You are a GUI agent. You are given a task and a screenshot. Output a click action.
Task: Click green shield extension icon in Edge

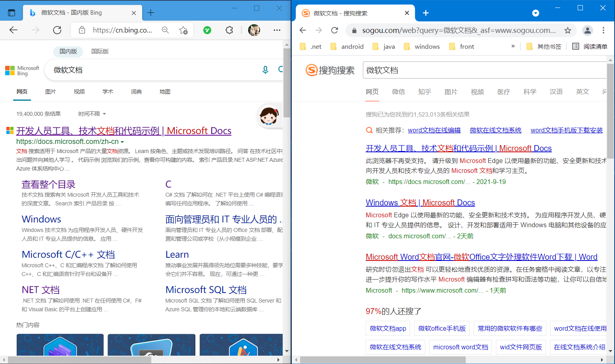pos(207,30)
